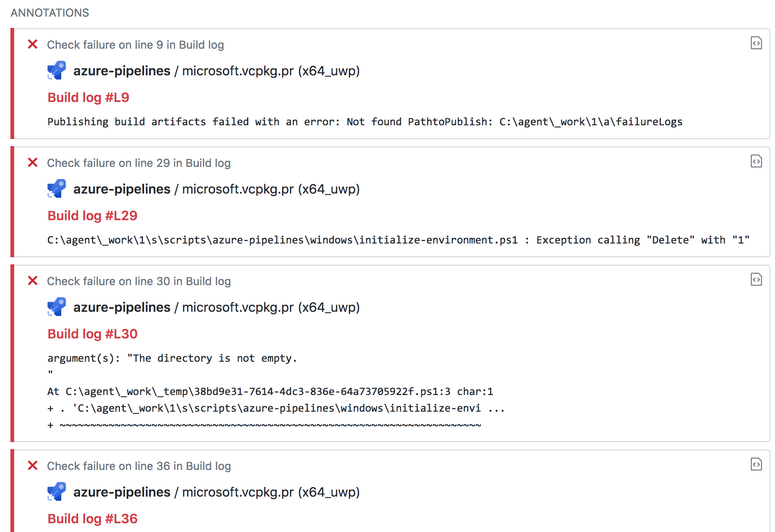Screen dimensions: 775x532
Task: Open the Build log #L30 link
Action: click(x=92, y=333)
